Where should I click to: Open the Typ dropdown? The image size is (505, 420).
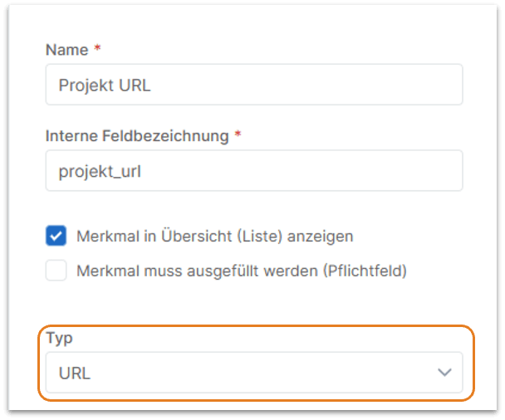coord(253,373)
